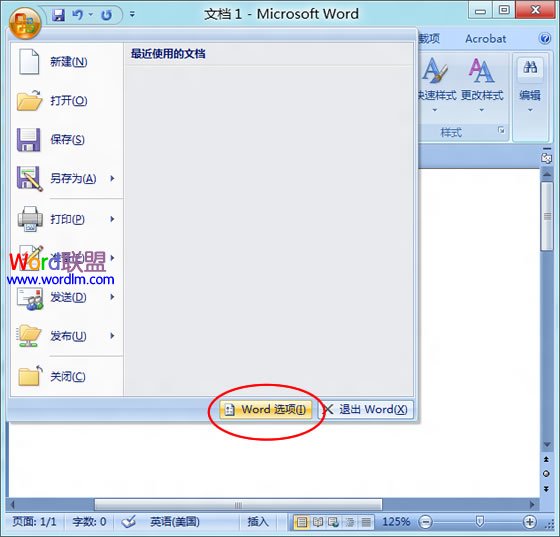
Task: Toggle the ruler icon above scrollbar
Action: tap(546, 157)
